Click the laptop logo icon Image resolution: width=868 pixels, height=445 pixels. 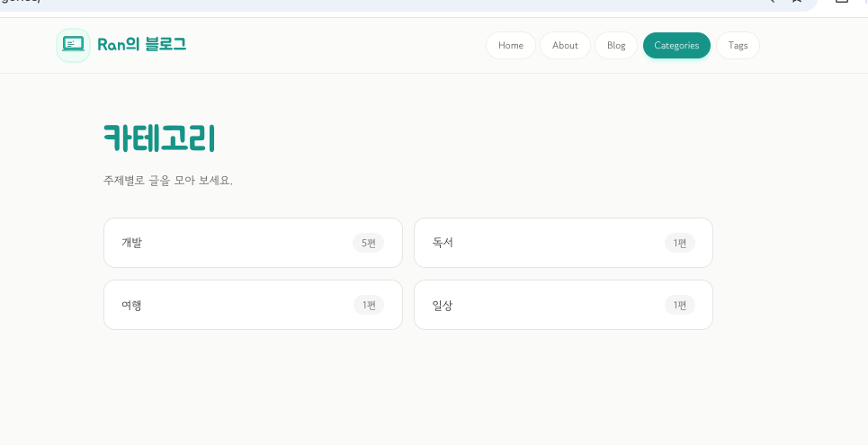(73, 45)
